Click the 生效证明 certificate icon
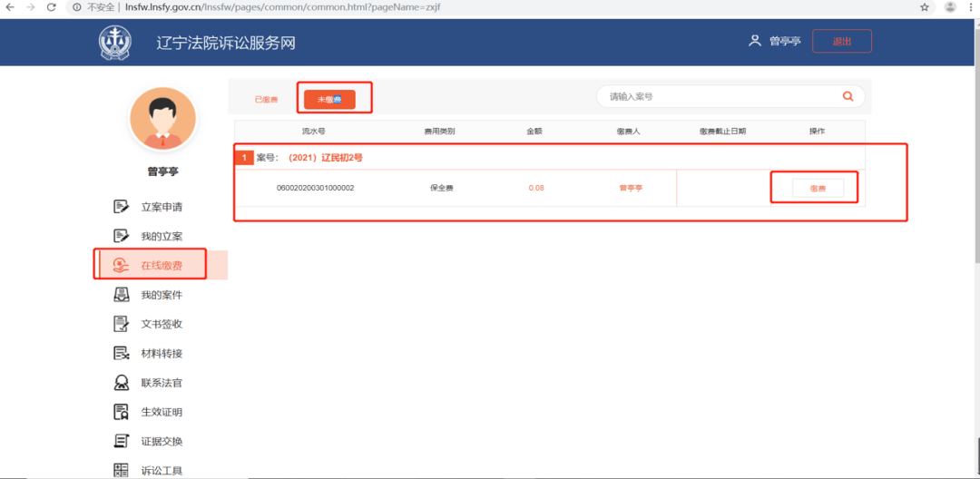This screenshot has width=980, height=479. click(x=121, y=412)
